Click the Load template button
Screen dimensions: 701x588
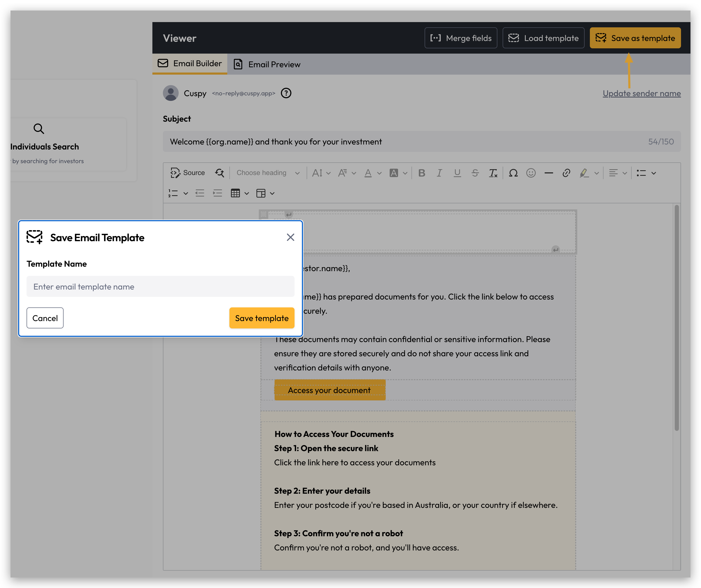[x=543, y=38]
